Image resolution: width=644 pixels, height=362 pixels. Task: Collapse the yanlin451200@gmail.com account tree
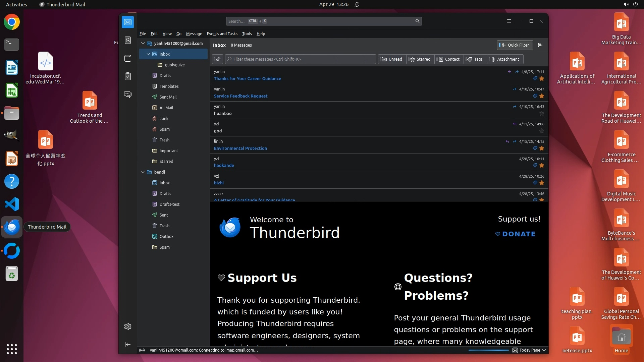143,44
